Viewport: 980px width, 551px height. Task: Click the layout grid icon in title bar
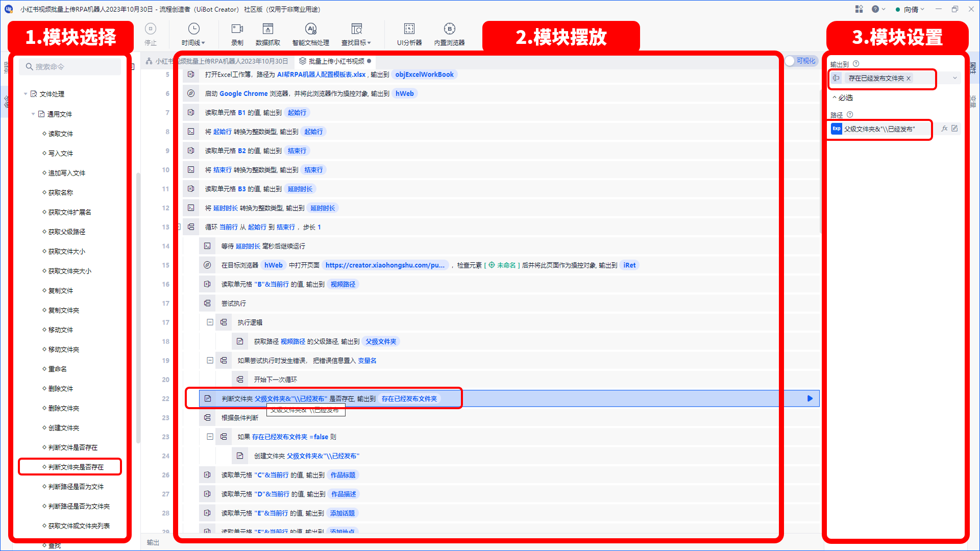[x=859, y=9]
